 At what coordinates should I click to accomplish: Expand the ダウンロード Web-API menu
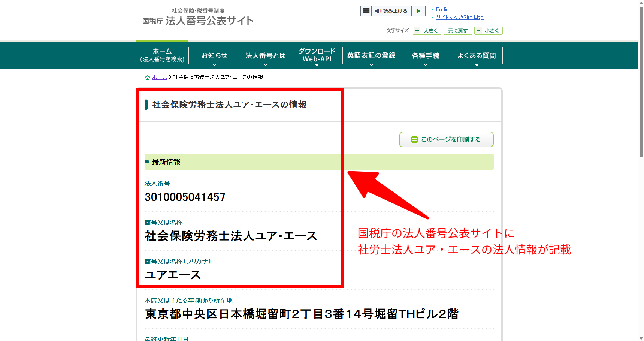click(317, 55)
